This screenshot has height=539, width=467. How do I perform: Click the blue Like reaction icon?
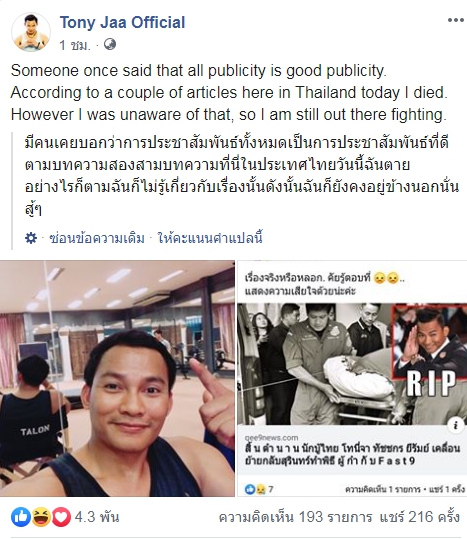coord(21,517)
